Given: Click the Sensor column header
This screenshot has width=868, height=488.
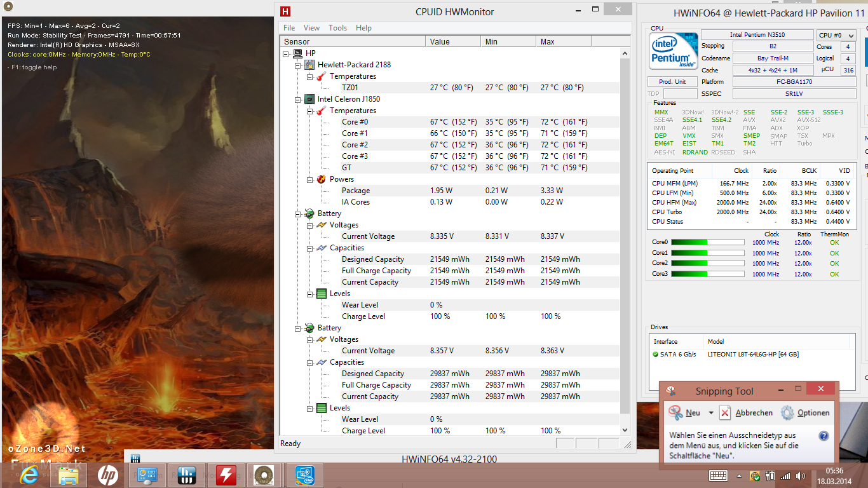Looking at the screenshot, I should point(353,41).
